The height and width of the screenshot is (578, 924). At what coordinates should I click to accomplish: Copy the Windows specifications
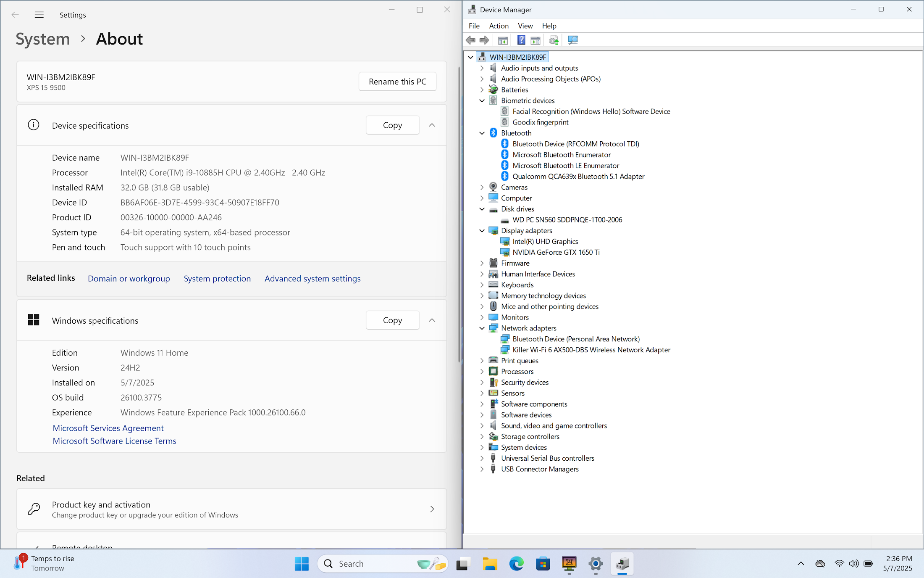click(392, 320)
